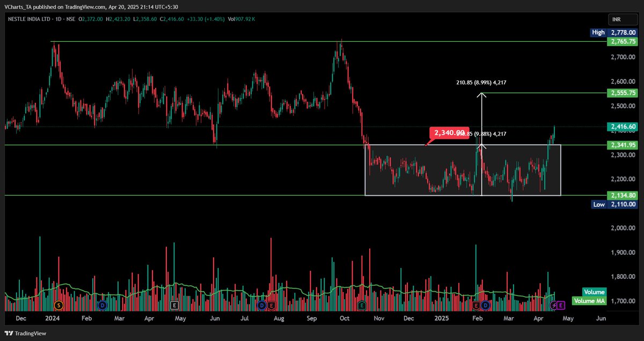Open the earnings marker E near Oct 2024
The image size is (644, 341).
362,305
